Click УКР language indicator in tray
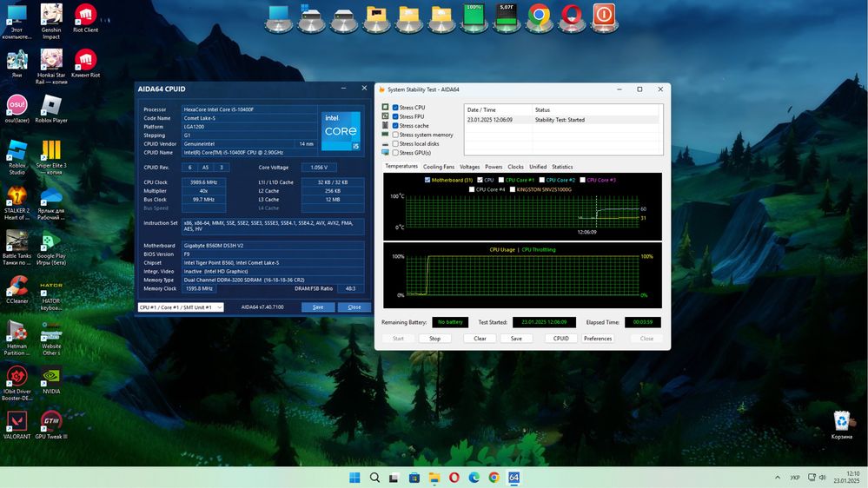Viewport: 868px width, 488px height. [x=795, y=478]
